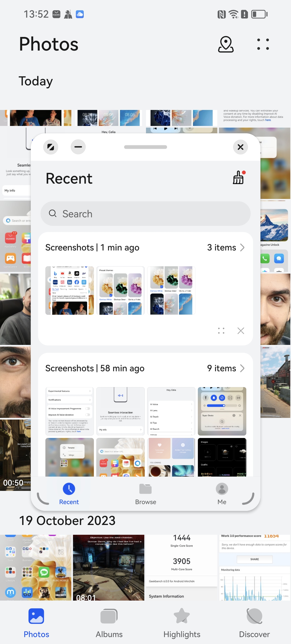Select the Recent tab
291x644 pixels.
[x=69, y=494]
